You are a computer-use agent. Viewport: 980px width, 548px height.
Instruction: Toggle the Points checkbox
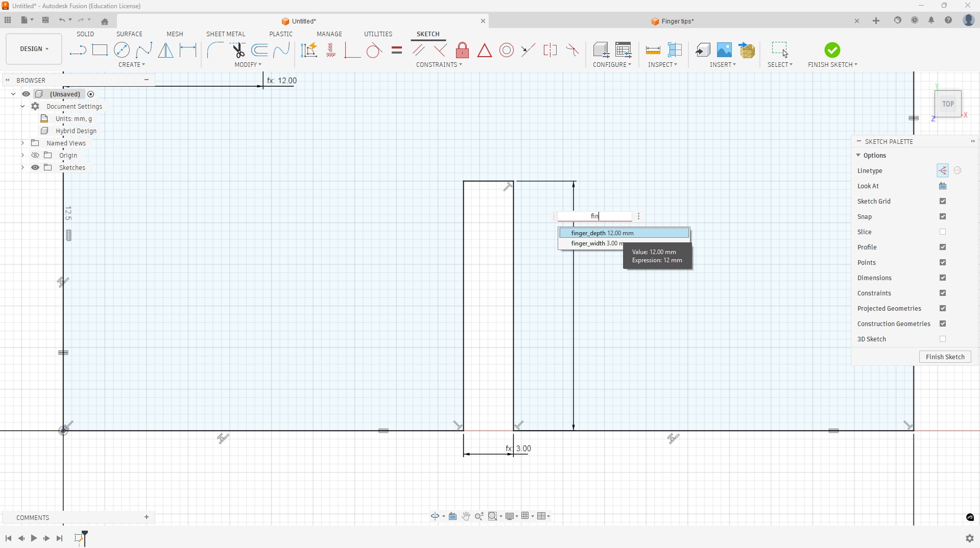[943, 263]
